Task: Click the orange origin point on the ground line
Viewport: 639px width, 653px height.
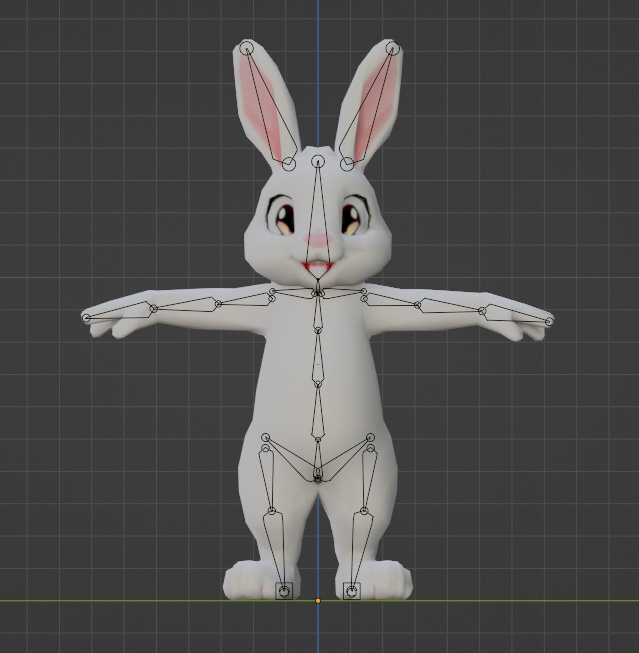Action: click(x=318, y=601)
